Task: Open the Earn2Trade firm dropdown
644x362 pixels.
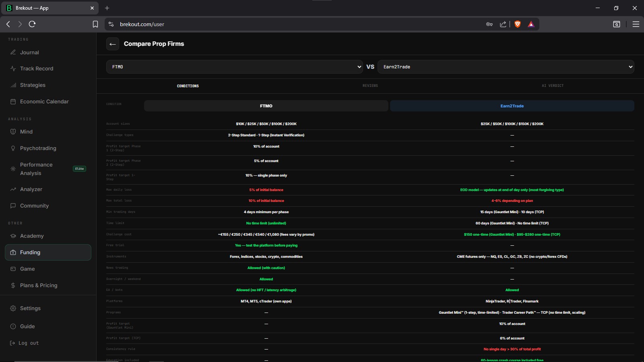Action: pyautogui.click(x=506, y=67)
